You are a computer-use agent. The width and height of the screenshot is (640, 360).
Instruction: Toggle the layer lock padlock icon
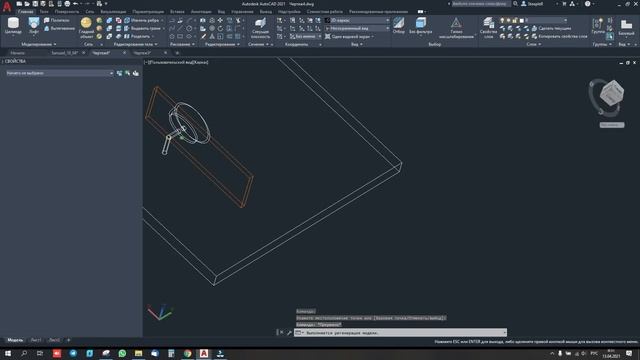(515, 20)
